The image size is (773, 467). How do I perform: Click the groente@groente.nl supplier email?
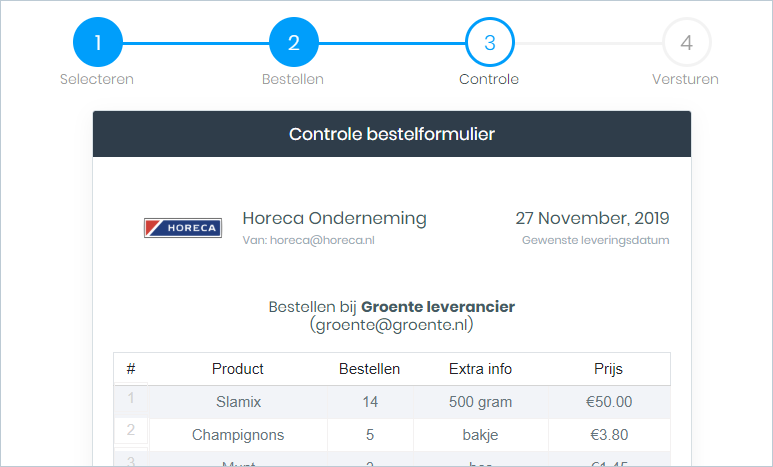click(x=391, y=325)
